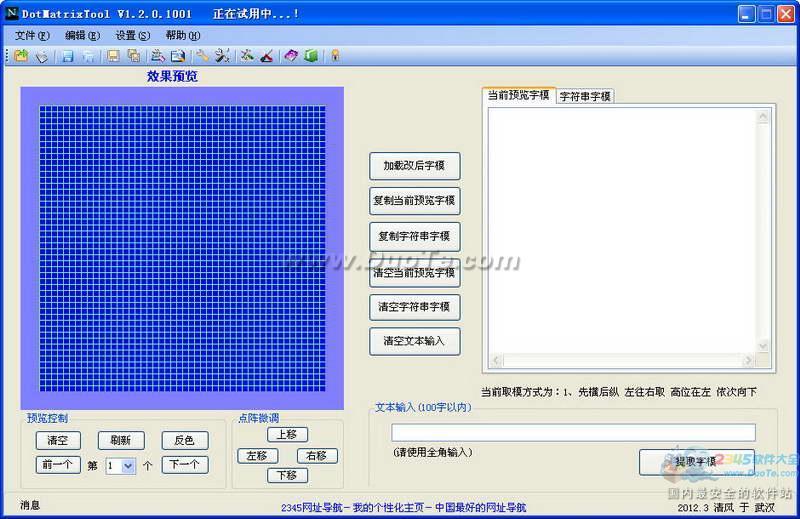
Task: Click the purple book toolbar icon
Action: tap(291, 56)
